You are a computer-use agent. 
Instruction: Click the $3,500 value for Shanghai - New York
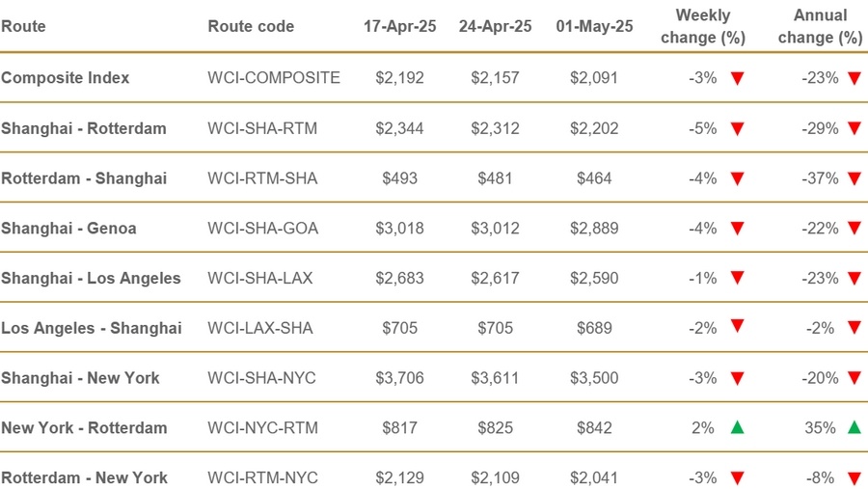pyautogui.click(x=594, y=378)
